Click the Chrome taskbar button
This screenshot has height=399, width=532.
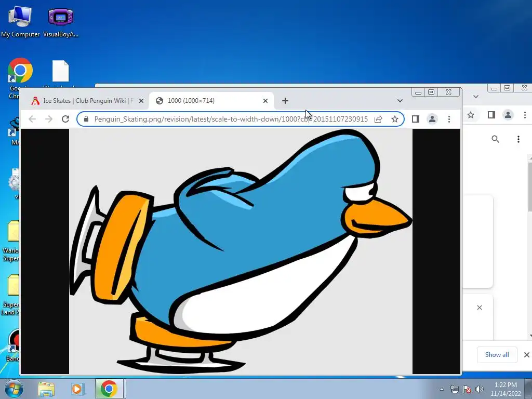pos(109,389)
